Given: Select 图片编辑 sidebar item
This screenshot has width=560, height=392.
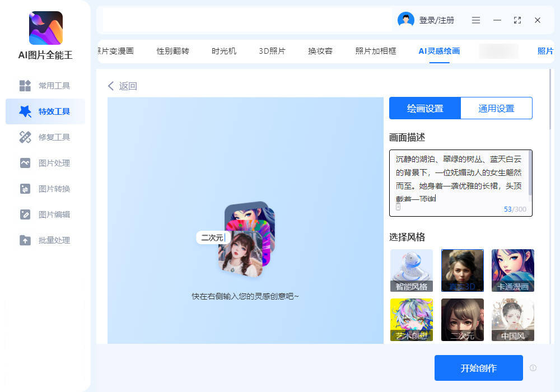Looking at the screenshot, I should click(x=45, y=214).
